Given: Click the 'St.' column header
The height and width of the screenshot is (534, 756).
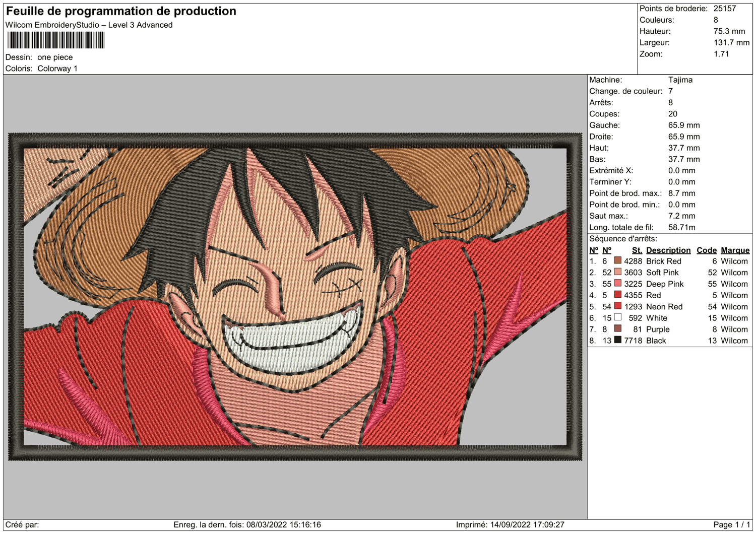Looking at the screenshot, I should pos(637,250).
